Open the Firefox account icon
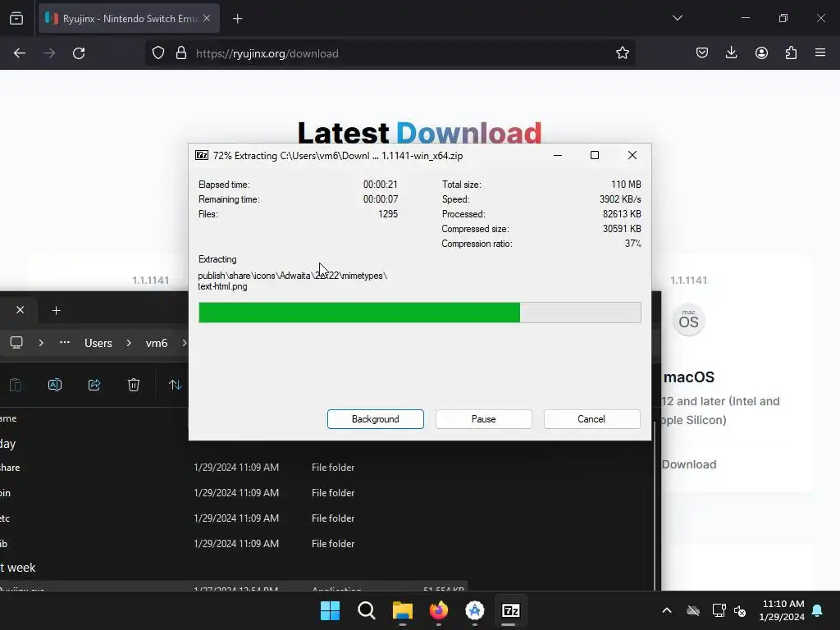This screenshot has width=840, height=630. (761, 53)
